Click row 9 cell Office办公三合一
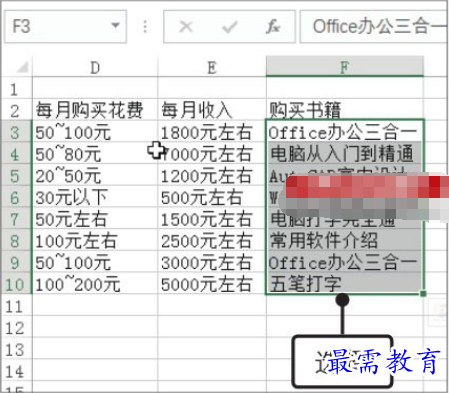This screenshot has width=449, height=393. click(345, 262)
